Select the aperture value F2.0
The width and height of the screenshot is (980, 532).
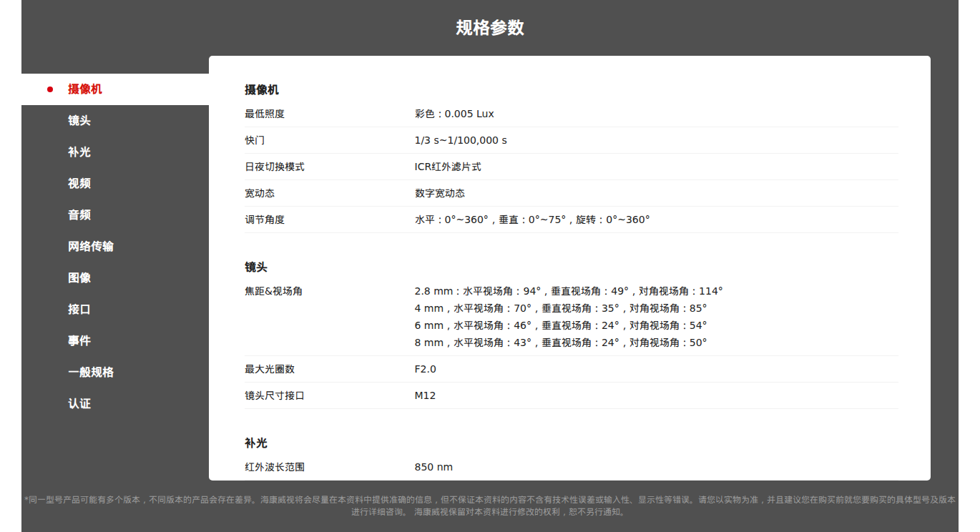coord(426,369)
